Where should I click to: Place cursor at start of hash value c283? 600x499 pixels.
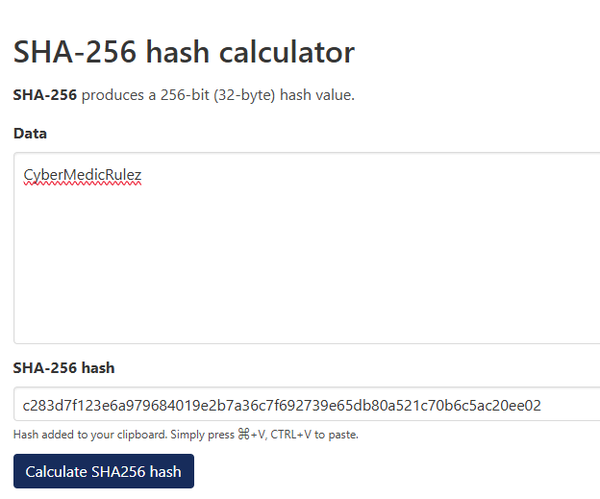24,405
